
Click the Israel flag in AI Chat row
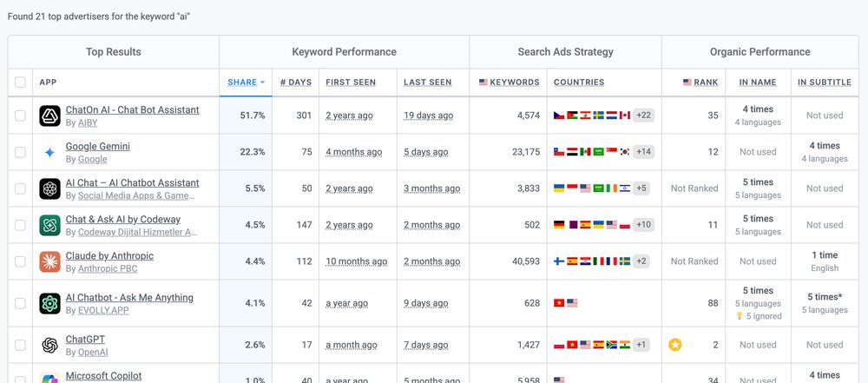coord(624,188)
